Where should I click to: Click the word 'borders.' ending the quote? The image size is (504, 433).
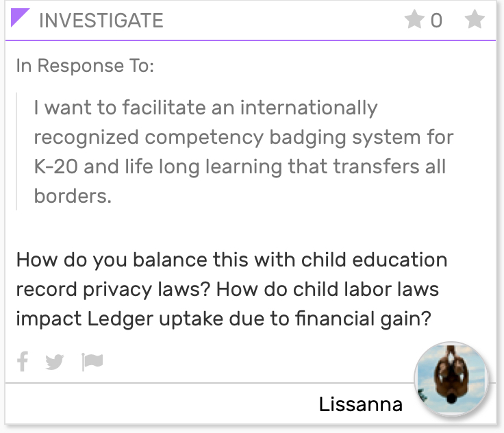(73, 196)
